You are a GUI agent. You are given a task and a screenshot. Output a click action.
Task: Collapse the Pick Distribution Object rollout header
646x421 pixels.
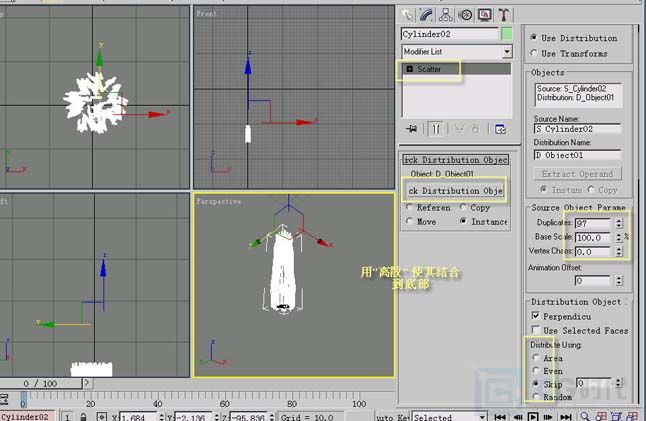[x=455, y=159]
